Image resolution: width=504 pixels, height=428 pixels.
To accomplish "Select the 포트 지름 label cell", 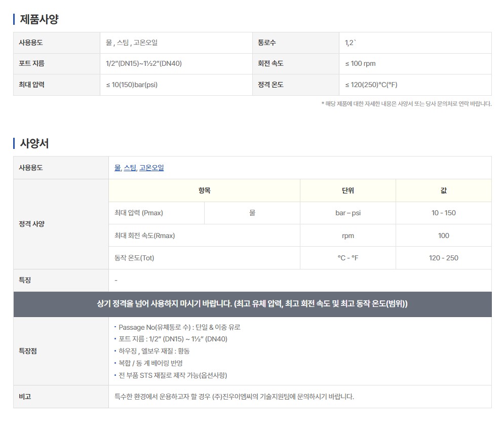I will tap(31, 64).
